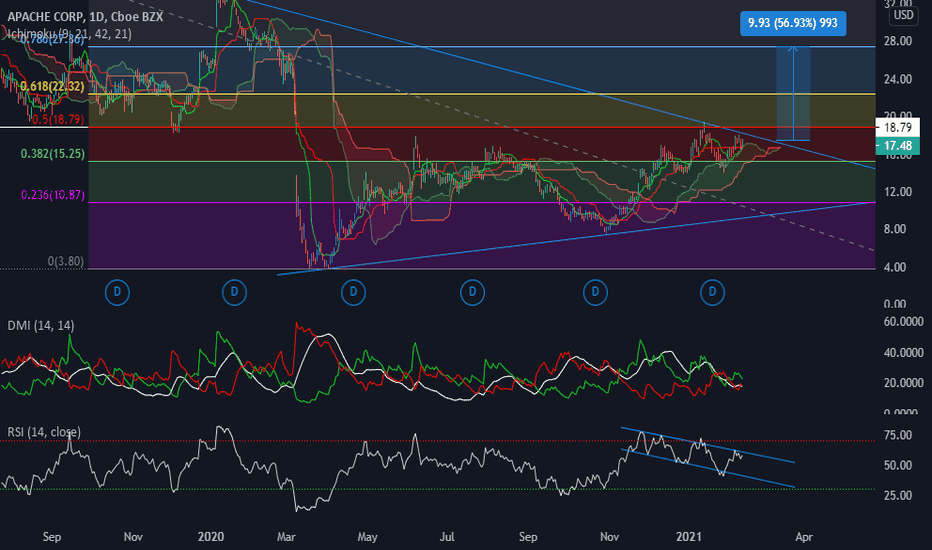Select the 0.786(27.86) Fibonacci level label

coord(52,40)
